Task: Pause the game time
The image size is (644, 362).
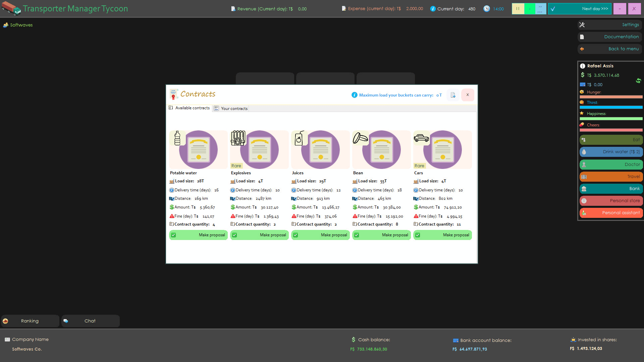Action: 518,9
